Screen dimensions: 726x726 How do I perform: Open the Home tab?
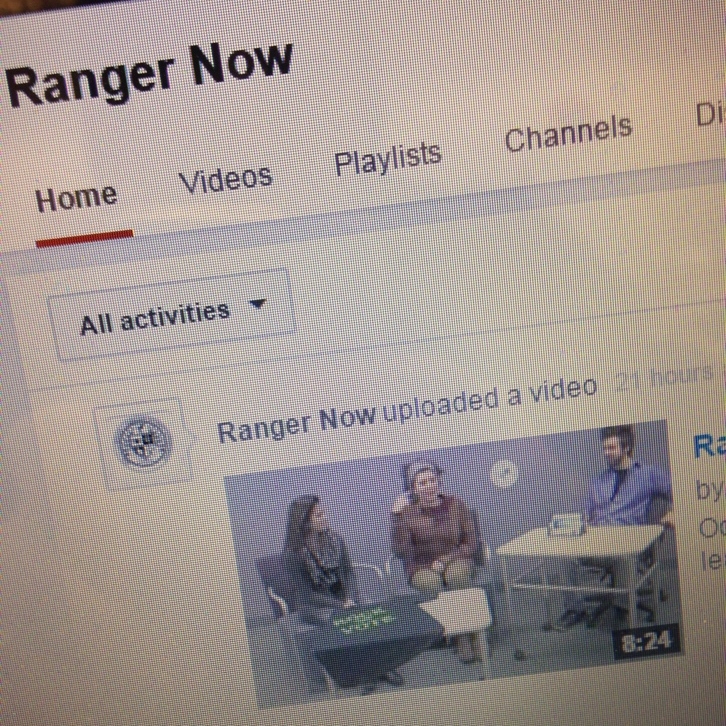(x=76, y=198)
